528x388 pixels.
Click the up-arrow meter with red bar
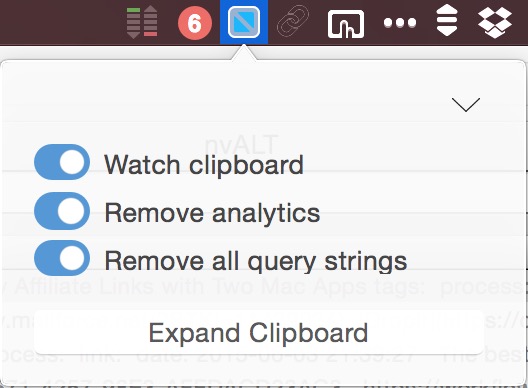coord(151,21)
